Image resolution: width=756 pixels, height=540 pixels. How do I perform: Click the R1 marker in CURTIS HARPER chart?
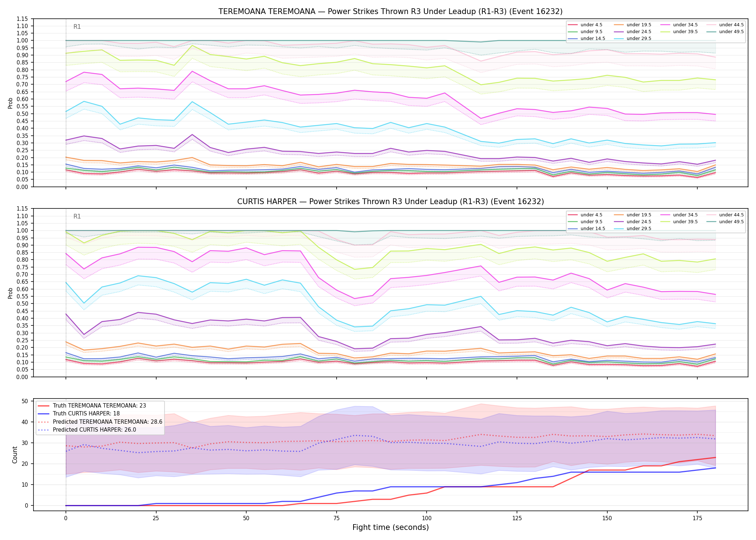(x=77, y=216)
